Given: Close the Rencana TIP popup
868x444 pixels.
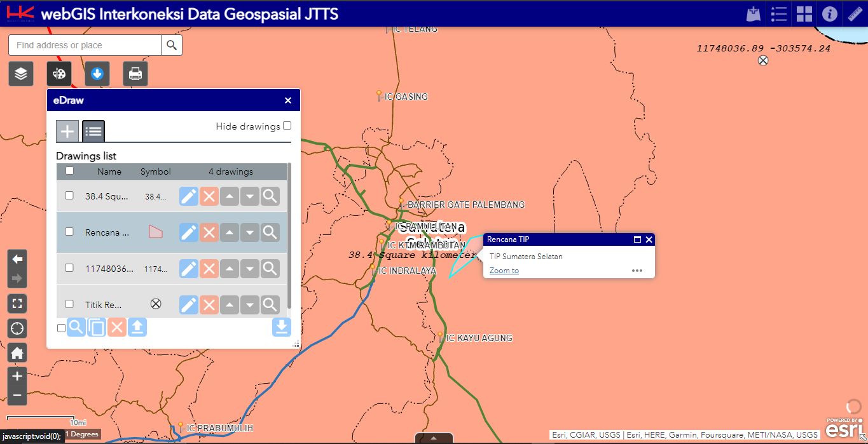Looking at the screenshot, I should click(649, 239).
